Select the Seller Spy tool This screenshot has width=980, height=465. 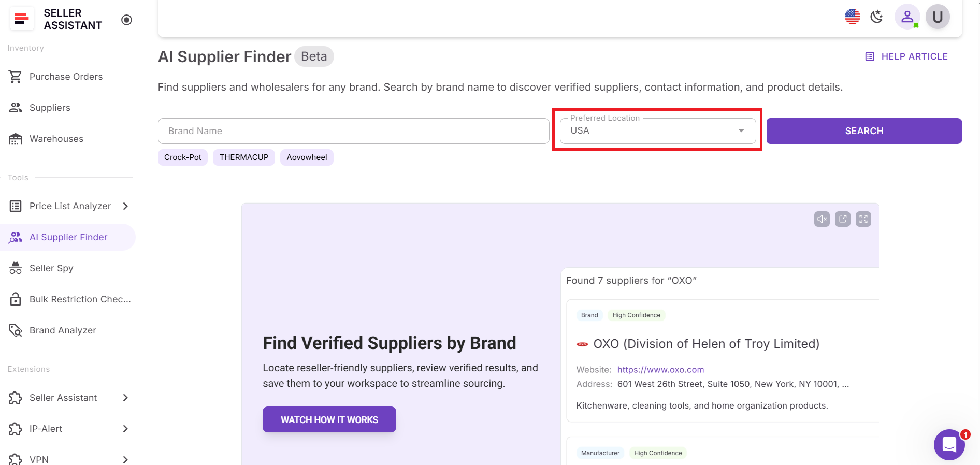tap(51, 268)
